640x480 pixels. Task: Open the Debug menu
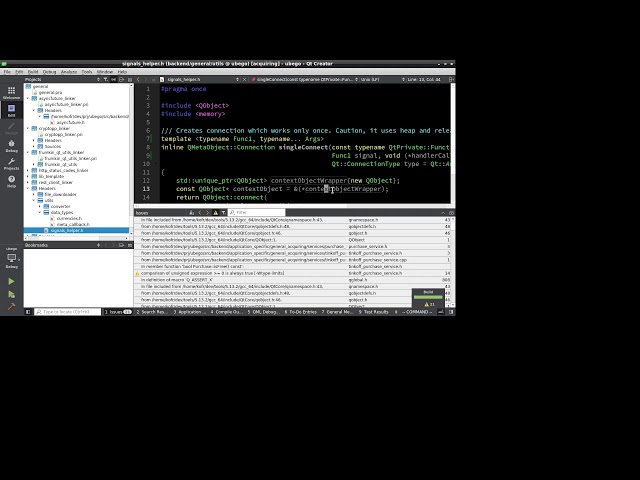click(x=49, y=72)
